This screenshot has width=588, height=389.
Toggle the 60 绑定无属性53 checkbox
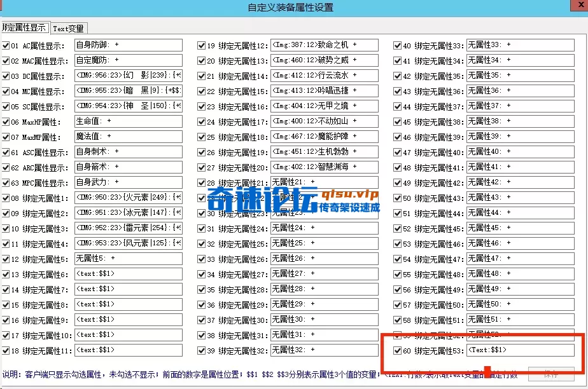pos(398,351)
